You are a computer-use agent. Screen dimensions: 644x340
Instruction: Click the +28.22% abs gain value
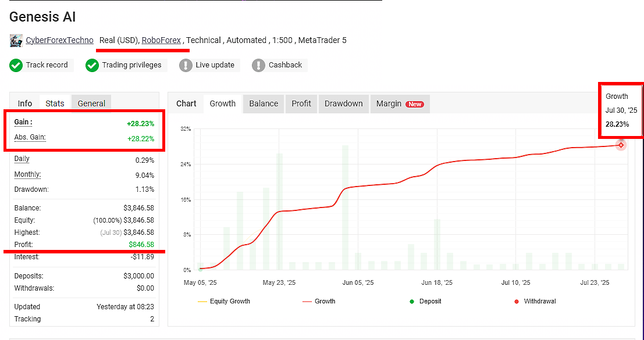pyautogui.click(x=141, y=139)
